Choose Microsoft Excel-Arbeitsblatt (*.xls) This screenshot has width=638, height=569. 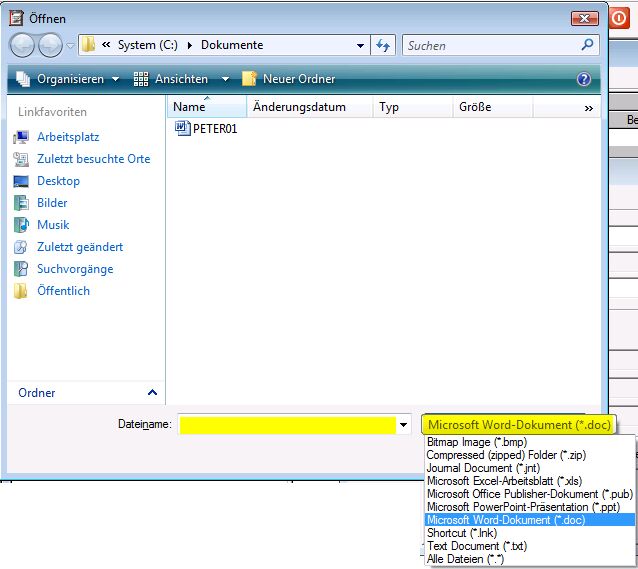529,481
